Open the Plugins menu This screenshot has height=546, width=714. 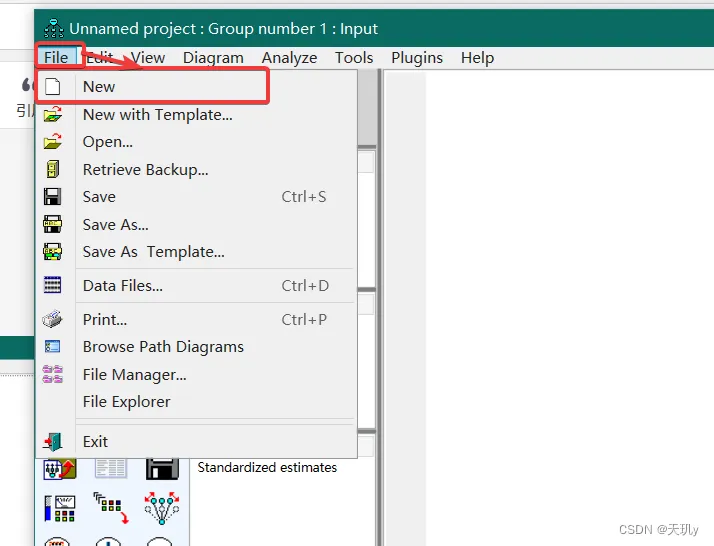(417, 58)
